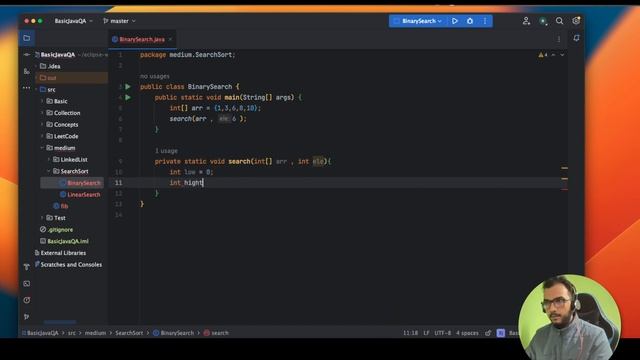Viewport: 640px width, 360px height.
Task: Change UTF-8 file encoding
Action: pyautogui.click(x=442, y=333)
